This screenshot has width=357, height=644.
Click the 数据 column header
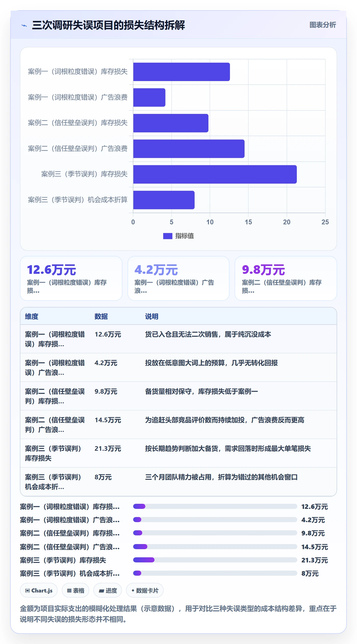[x=101, y=316]
